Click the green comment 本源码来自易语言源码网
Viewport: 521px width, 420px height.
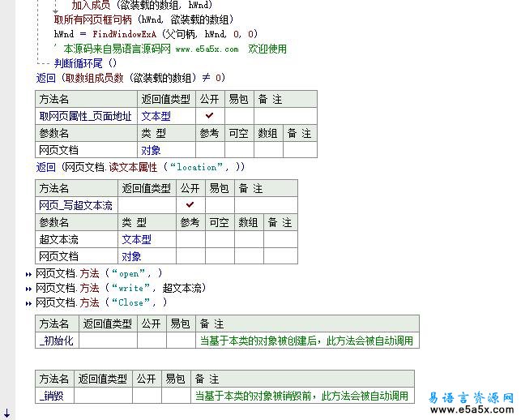pos(175,49)
